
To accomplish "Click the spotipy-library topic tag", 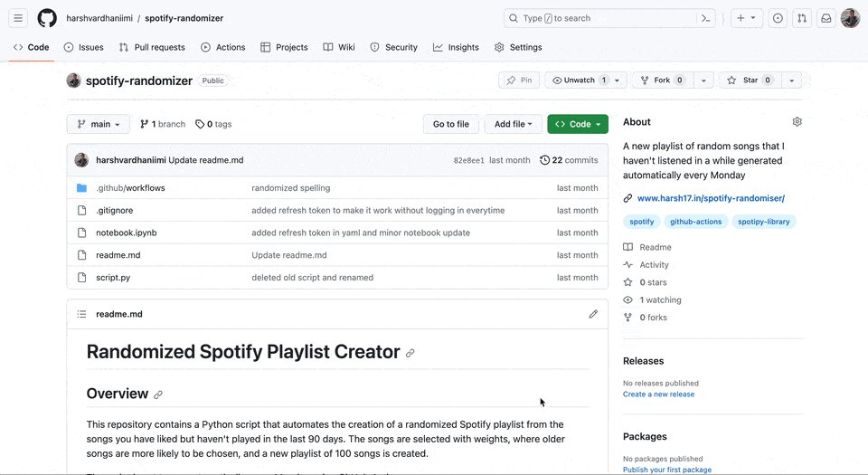I will coord(763,222).
